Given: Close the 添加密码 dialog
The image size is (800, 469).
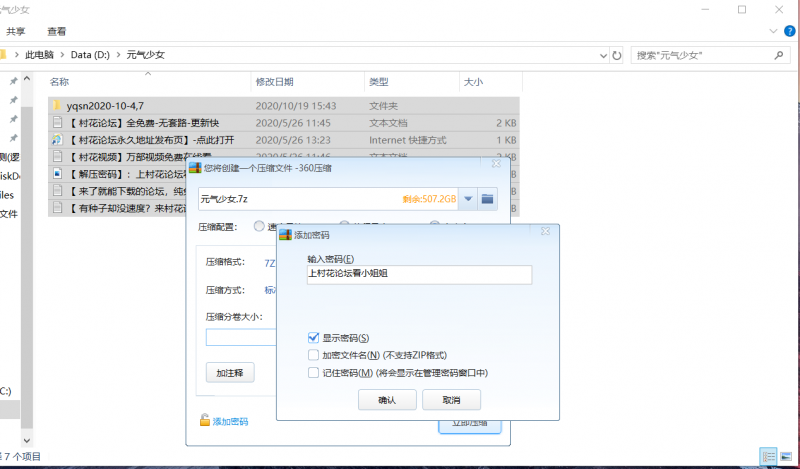Looking at the screenshot, I should [545, 231].
